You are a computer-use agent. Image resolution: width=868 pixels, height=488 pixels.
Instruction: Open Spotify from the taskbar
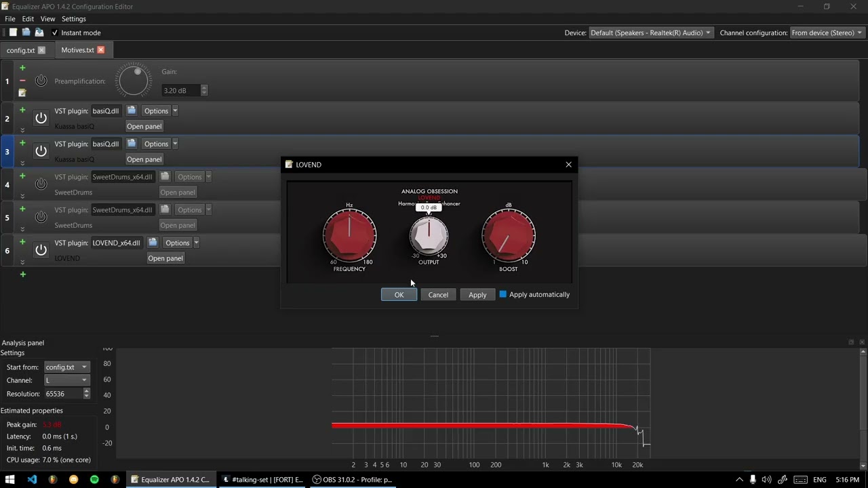point(94,480)
